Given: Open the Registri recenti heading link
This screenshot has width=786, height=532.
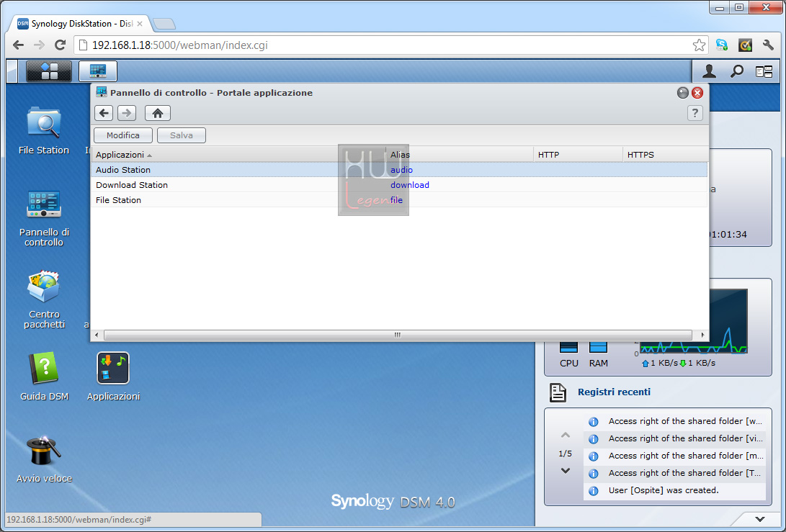Looking at the screenshot, I should tap(614, 392).
